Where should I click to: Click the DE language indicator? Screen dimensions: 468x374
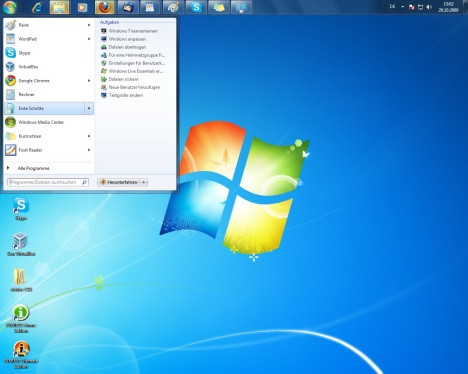(x=392, y=7)
